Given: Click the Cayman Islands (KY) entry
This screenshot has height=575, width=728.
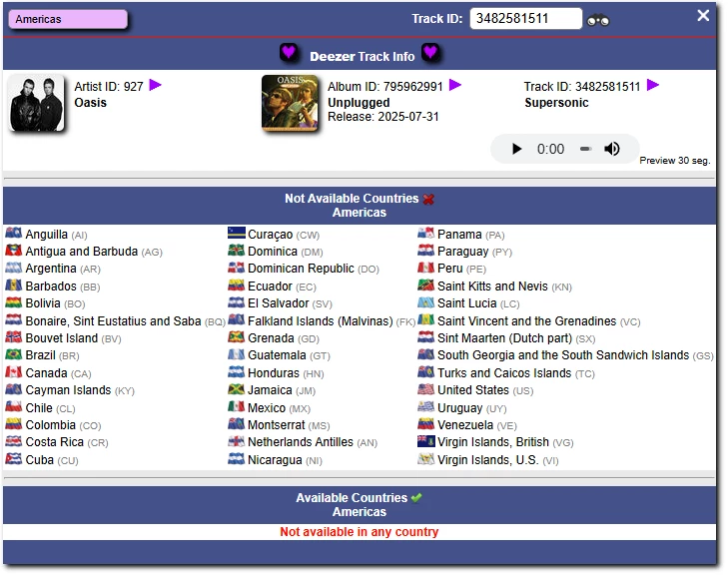Looking at the screenshot, I should pos(70,390).
